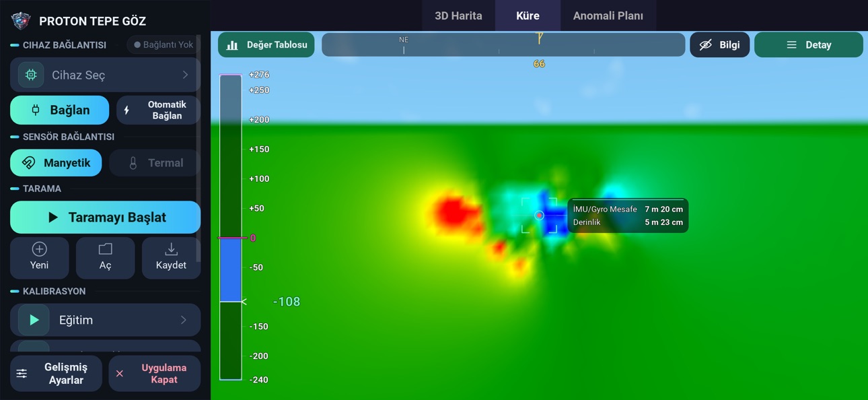Click the CİHAZ BAĞLANTISI section header
868x400 pixels.
65,45
